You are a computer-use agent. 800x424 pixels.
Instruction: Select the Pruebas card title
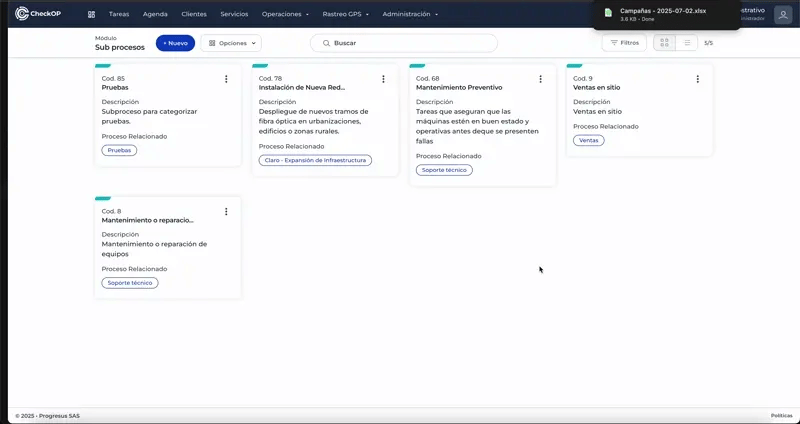click(x=115, y=88)
